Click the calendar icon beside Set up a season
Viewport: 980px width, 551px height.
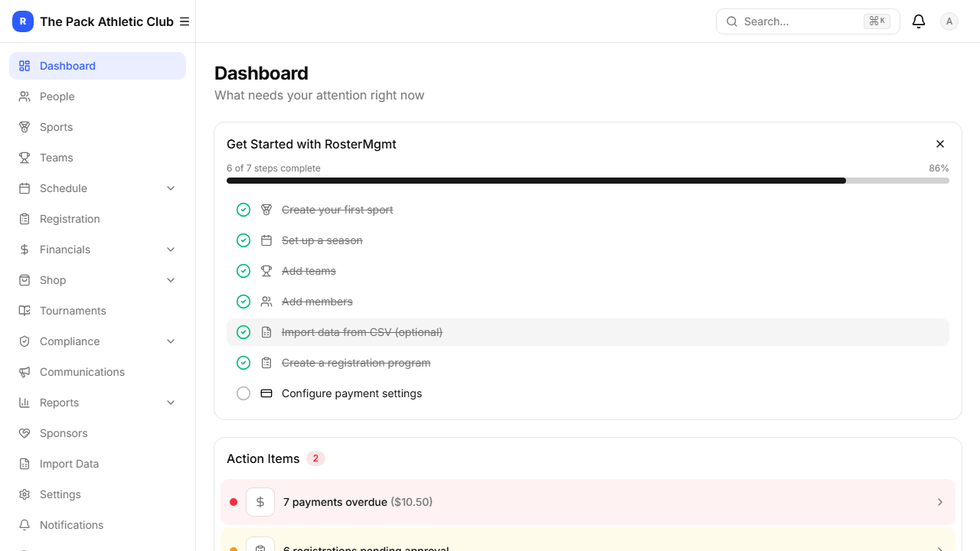(266, 240)
